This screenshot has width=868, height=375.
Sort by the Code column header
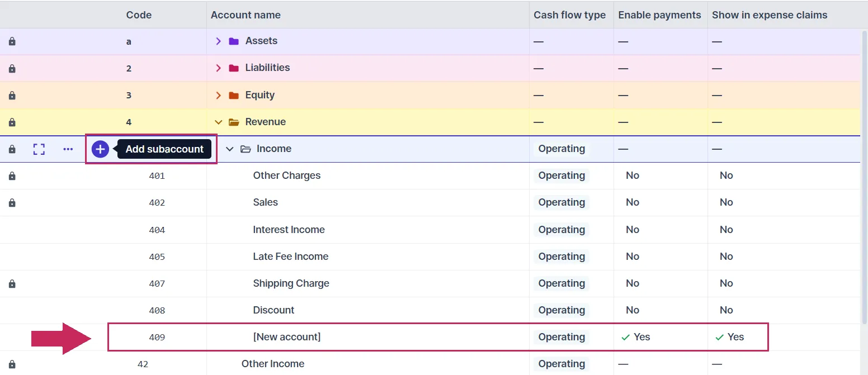pyautogui.click(x=139, y=15)
